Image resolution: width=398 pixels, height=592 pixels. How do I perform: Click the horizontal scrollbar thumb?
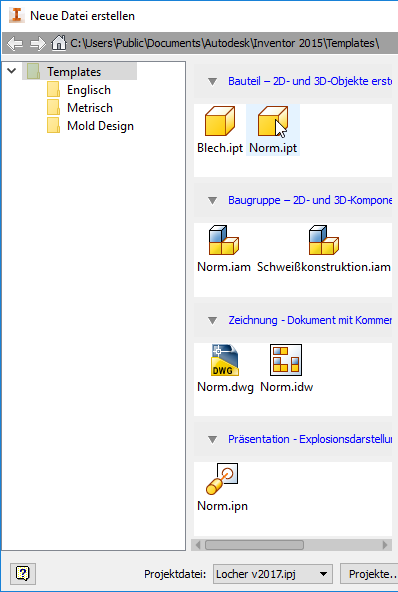coord(254,545)
